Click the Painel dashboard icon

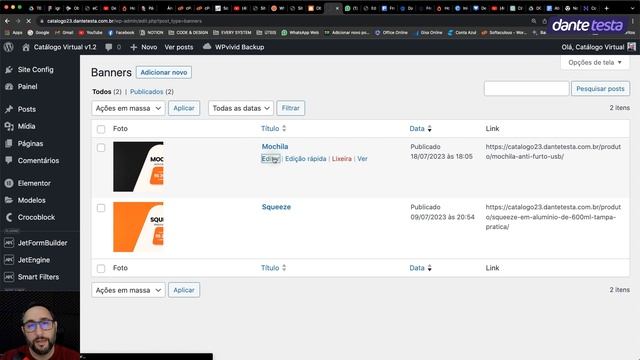point(9,87)
